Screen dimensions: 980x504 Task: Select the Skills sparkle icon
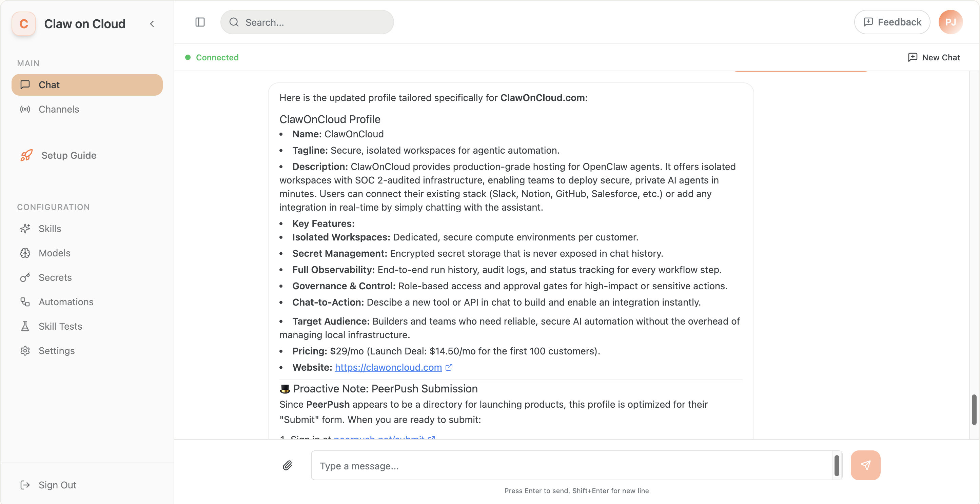pyautogui.click(x=25, y=229)
